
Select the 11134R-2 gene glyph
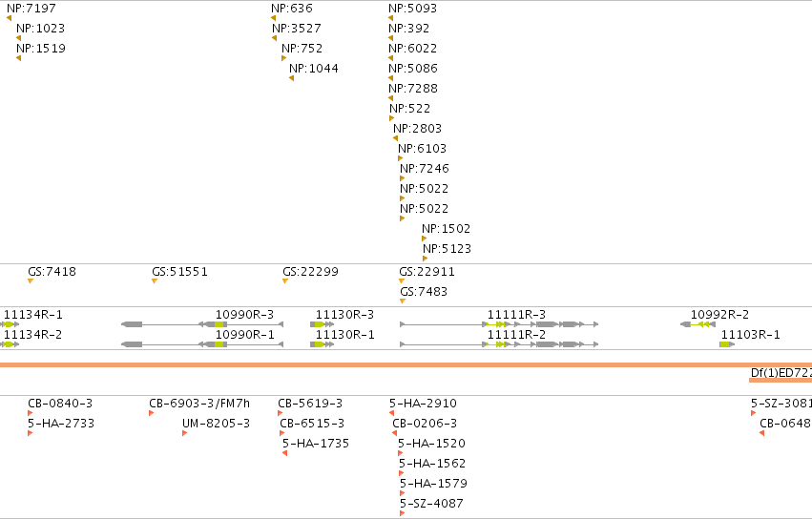coord(10,344)
